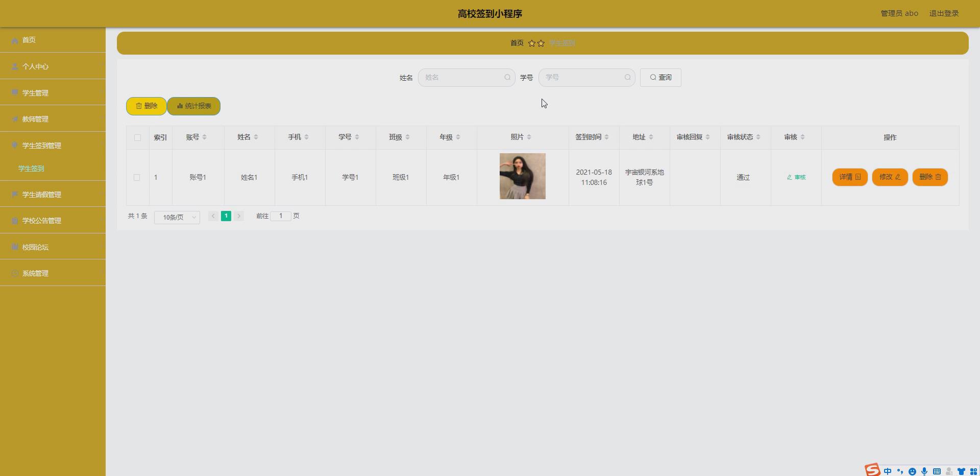Sort by the 账号 column sort icon

click(x=204, y=137)
